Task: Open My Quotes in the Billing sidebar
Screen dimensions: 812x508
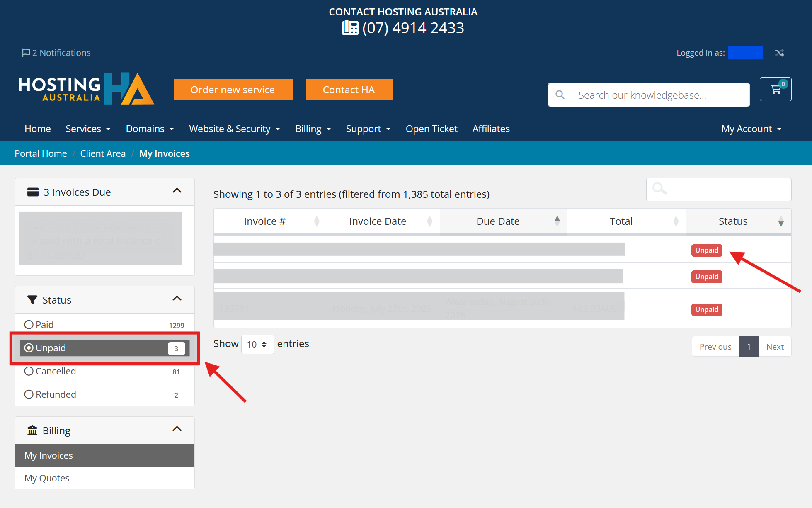Action: 104,478
